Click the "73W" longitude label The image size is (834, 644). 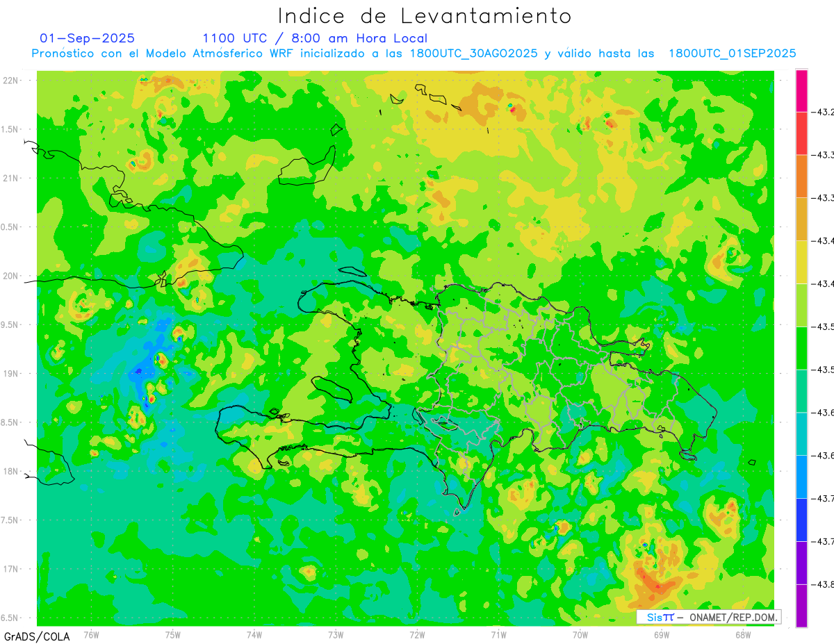(336, 634)
